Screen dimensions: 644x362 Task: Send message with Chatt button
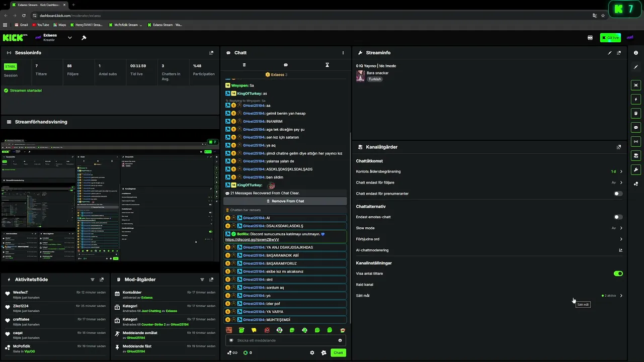pos(338,353)
